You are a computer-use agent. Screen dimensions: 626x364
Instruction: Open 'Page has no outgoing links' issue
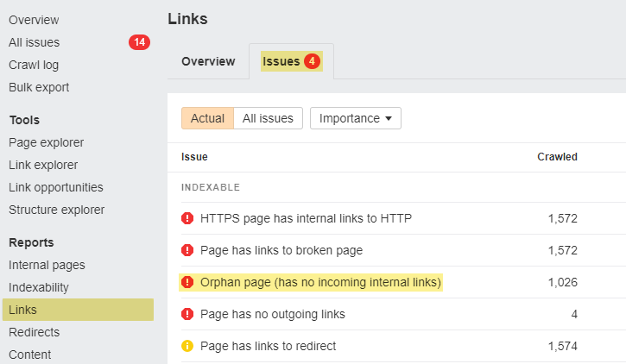point(273,314)
